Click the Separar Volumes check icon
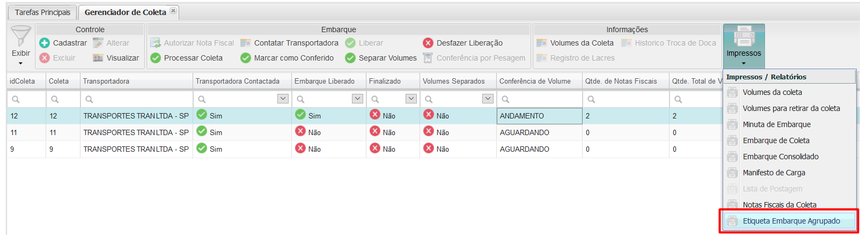 click(350, 58)
